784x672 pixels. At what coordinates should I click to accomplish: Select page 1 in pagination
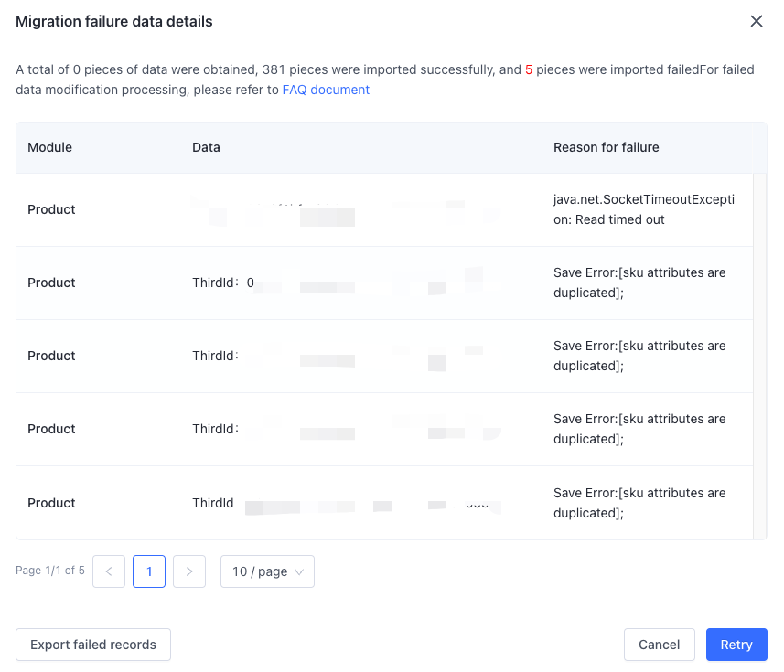coord(149,571)
